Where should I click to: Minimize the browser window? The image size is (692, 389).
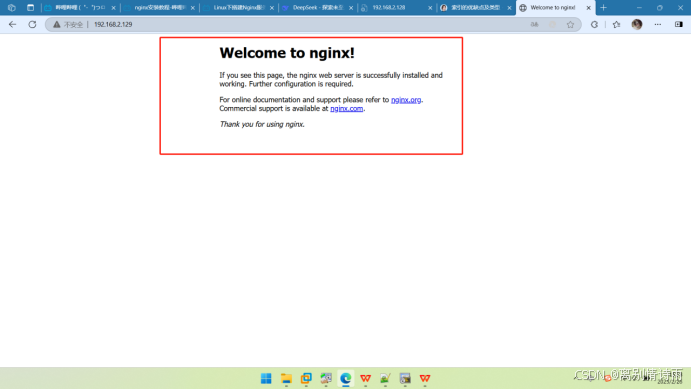[639, 8]
